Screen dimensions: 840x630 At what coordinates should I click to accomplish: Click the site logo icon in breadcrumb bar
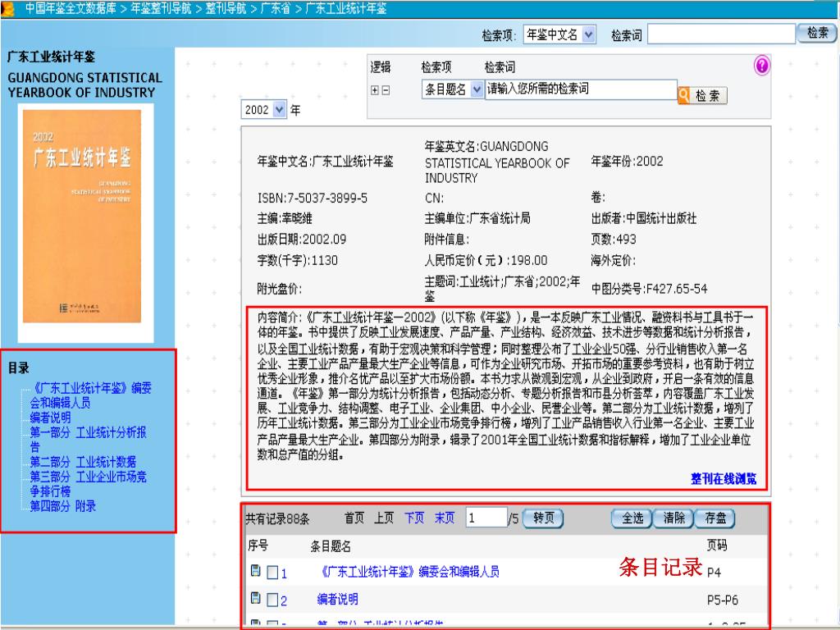click(x=9, y=9)
